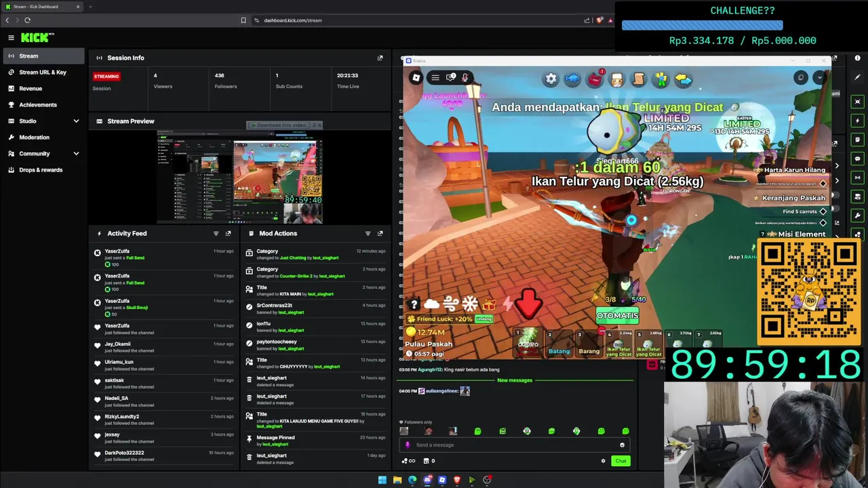
Task: Open Moderation section
Action: point(44,138)
